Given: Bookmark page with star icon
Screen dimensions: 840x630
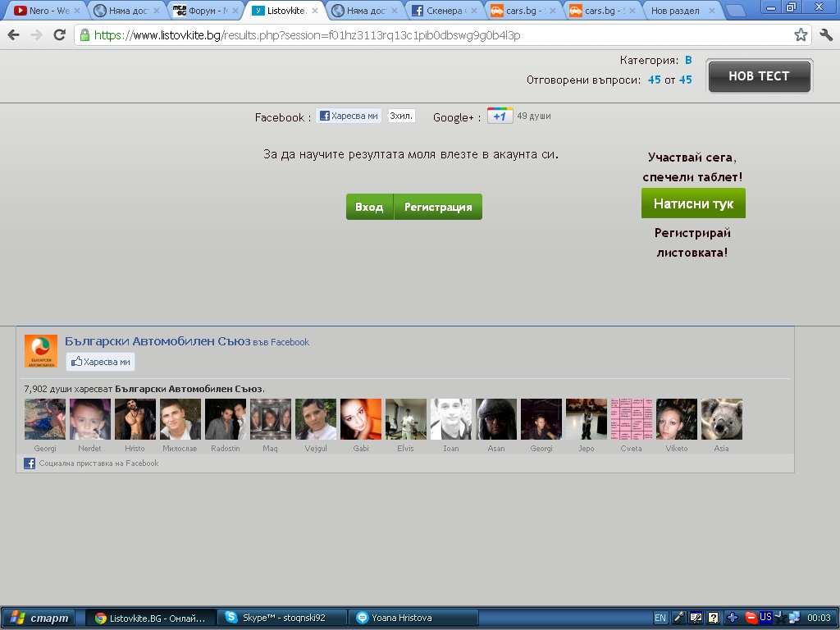Looking at the screenshot, I should click(x=801, y=35).
